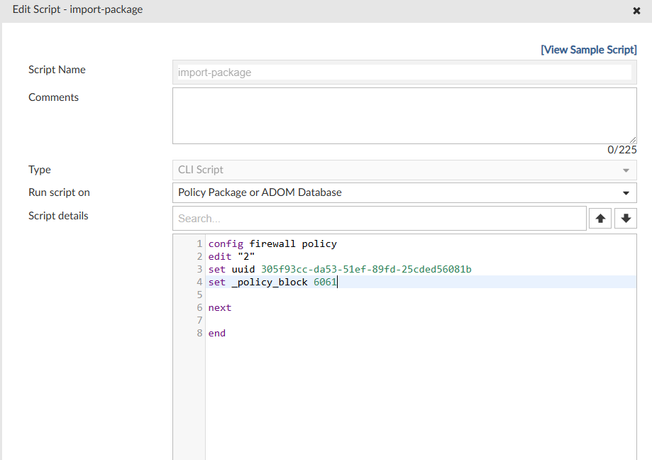Viewport: 652px width, 460px height.
Task: Focus the Comments text area
Action: pos(404,115)
